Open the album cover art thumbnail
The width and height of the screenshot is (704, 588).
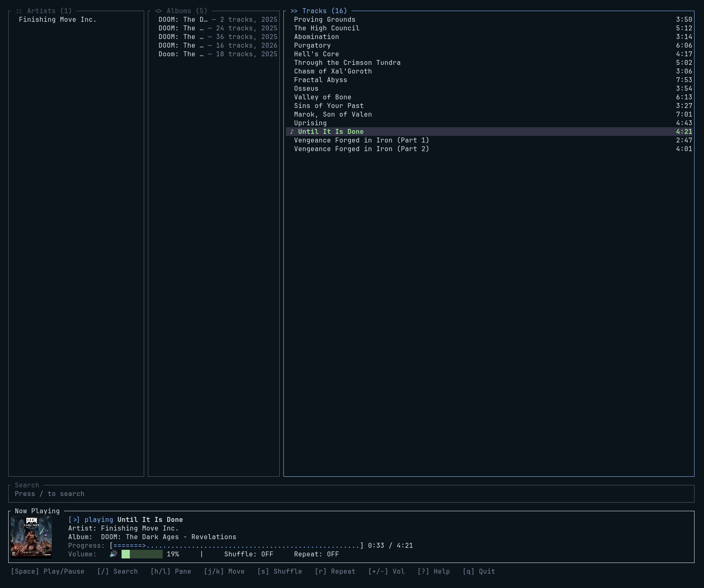click(31, 537)
